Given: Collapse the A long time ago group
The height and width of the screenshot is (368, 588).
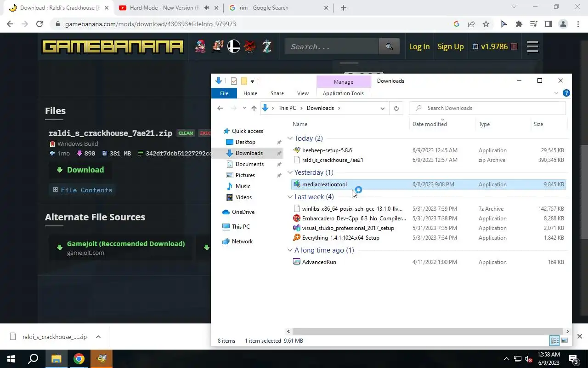Looking at the screenshot, I should [290, 250].
